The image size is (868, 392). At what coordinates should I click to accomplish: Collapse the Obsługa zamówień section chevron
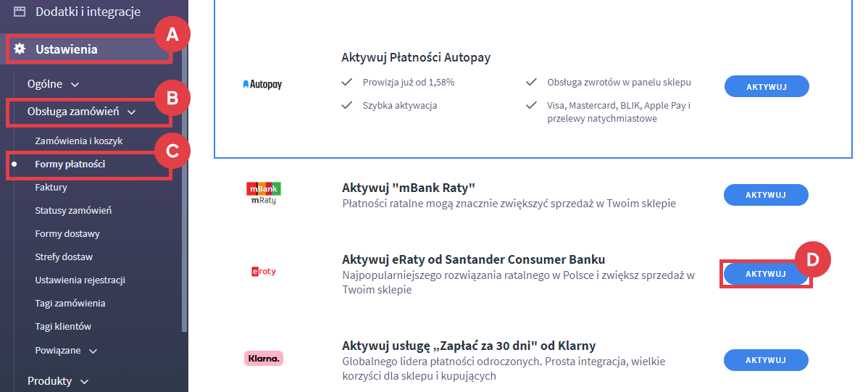coord(131,112)
